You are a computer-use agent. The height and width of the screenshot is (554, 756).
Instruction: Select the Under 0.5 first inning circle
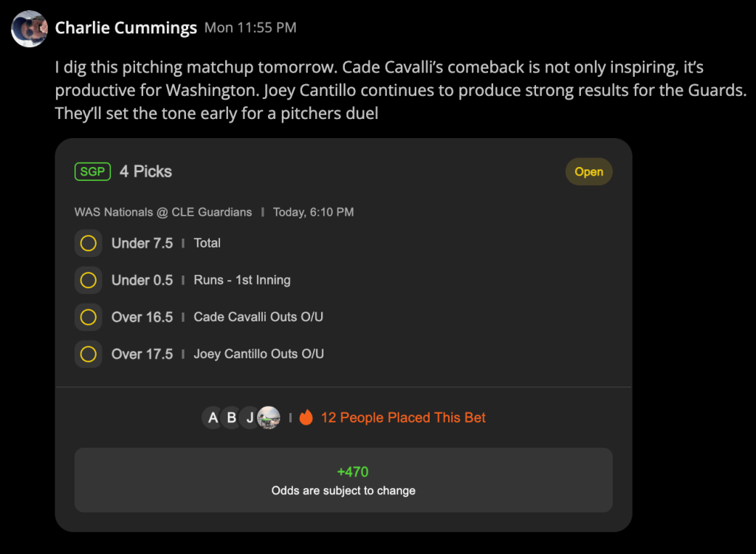(89, 280)
